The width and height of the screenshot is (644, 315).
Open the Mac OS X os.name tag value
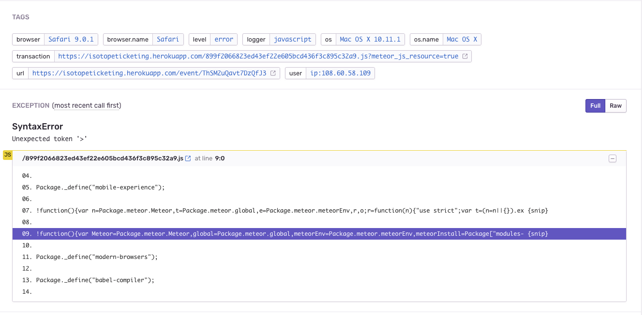coord(462,39)
